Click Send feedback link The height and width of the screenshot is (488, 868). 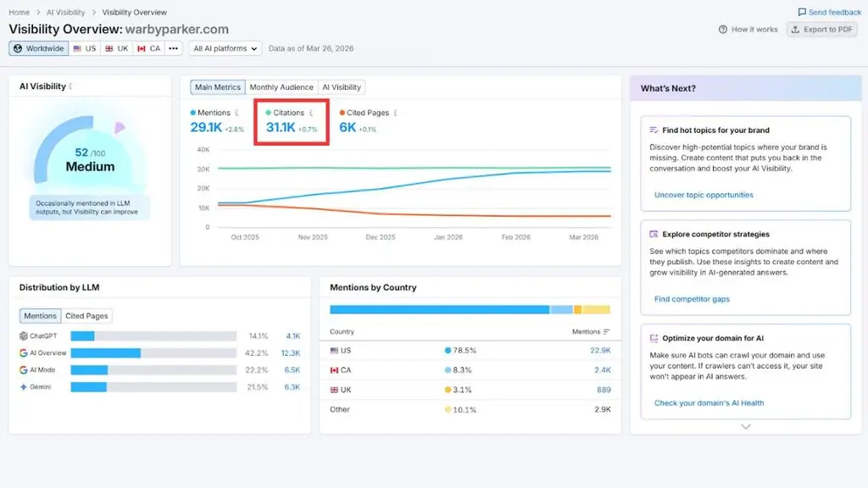click(x=829, y=12)
